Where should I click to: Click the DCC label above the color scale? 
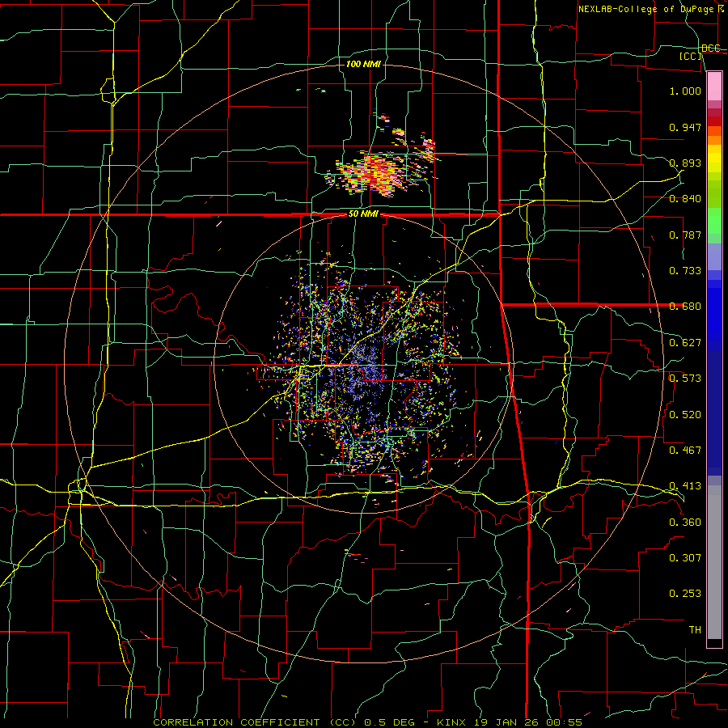[711, 49]
